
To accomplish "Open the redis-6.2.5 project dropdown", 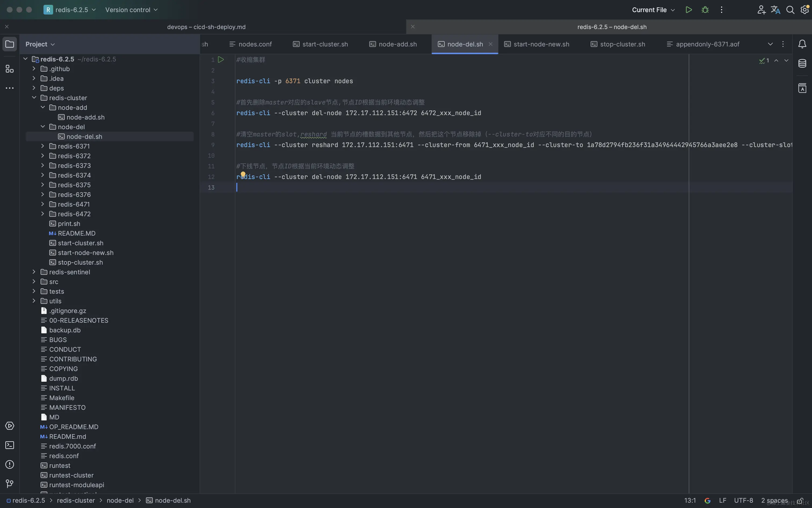I will [70, 10].
